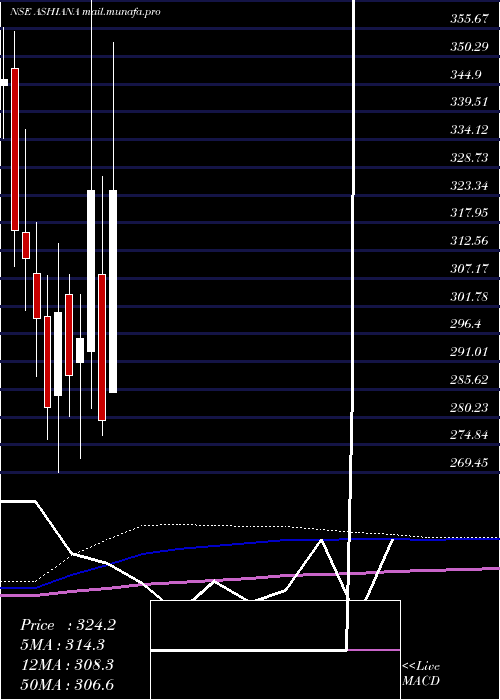
Task: Click the 269.45 price axis label
Action: click(x=469, y=463)
